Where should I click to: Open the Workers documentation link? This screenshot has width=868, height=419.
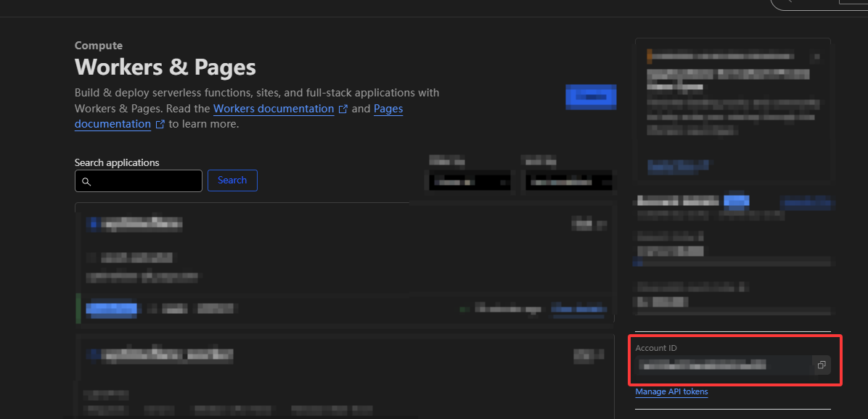pos(273,109)
